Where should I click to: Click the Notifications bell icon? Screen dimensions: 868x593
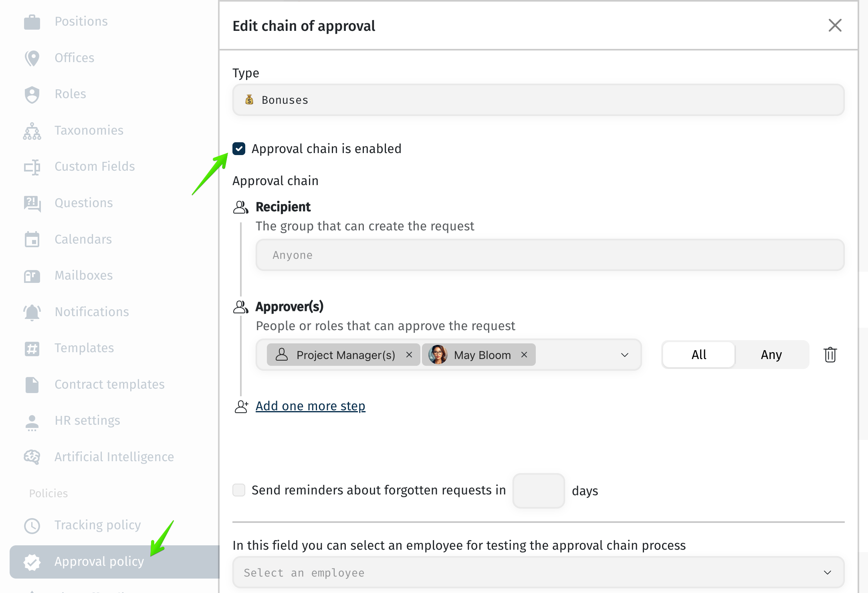click(x=32, y=312)
